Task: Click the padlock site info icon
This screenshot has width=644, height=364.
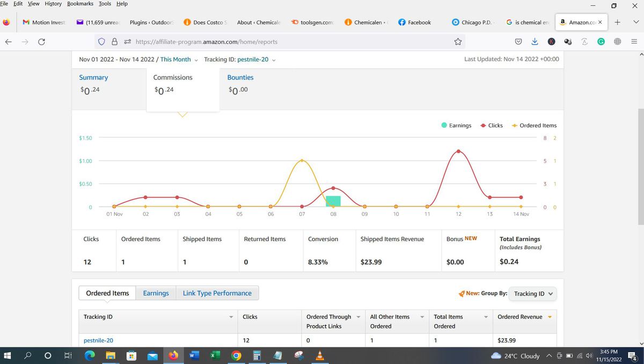Action: [x=114, y=41]
